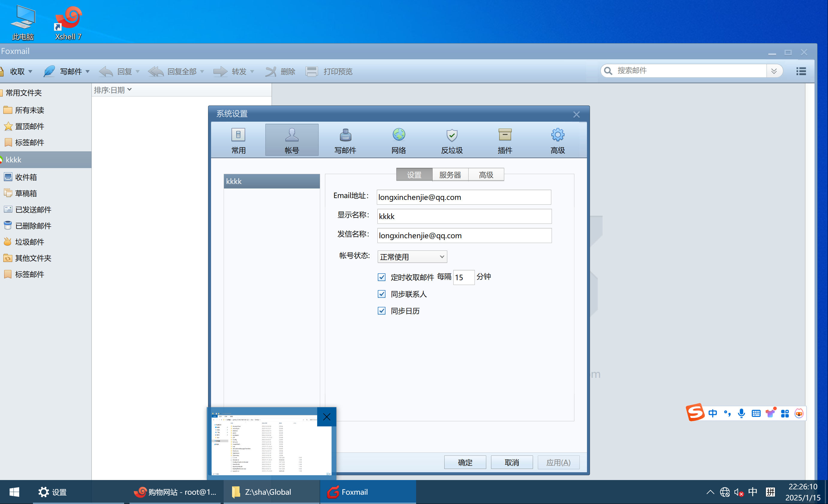Expand the search options dropdown arrow

(774, 71)
